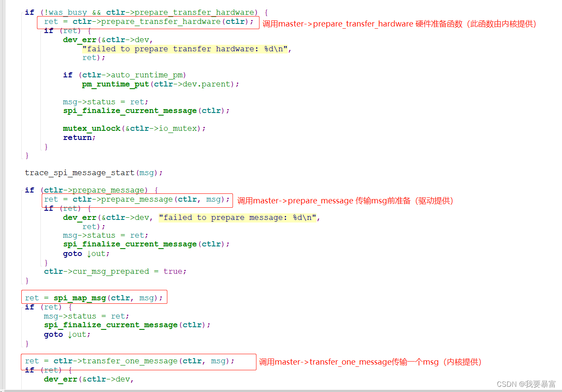Click the jump arrow in spi_map_msg error block
The height and width of the screenshot is (392, 562).
[x=70, y=335]
